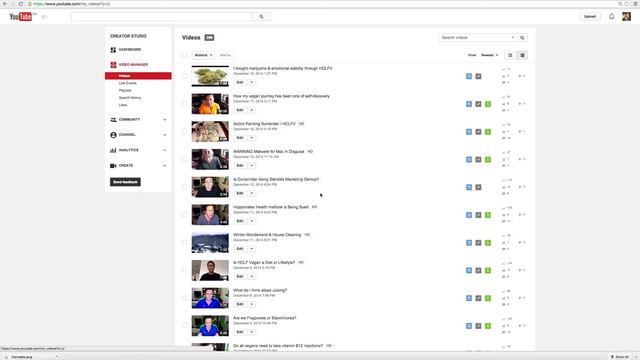Open Likes in sidebar

123,105
